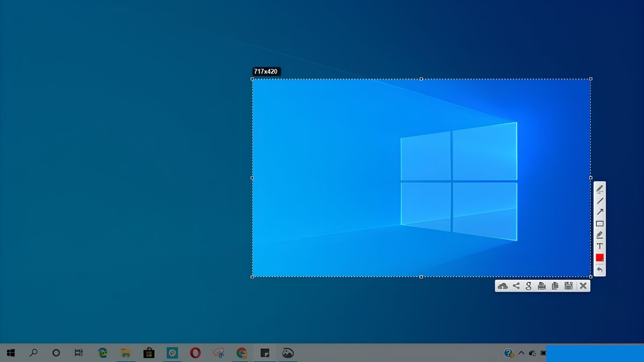Open Cortana circle on taskbar
Image resolution: width=644 pixels, height=362 pixels.
click(x=56, y=353)
